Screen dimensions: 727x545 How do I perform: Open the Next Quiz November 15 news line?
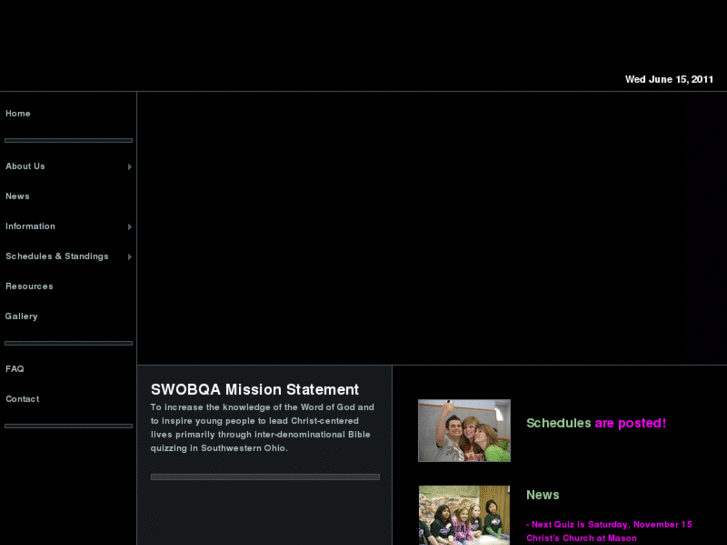[609, 525]
